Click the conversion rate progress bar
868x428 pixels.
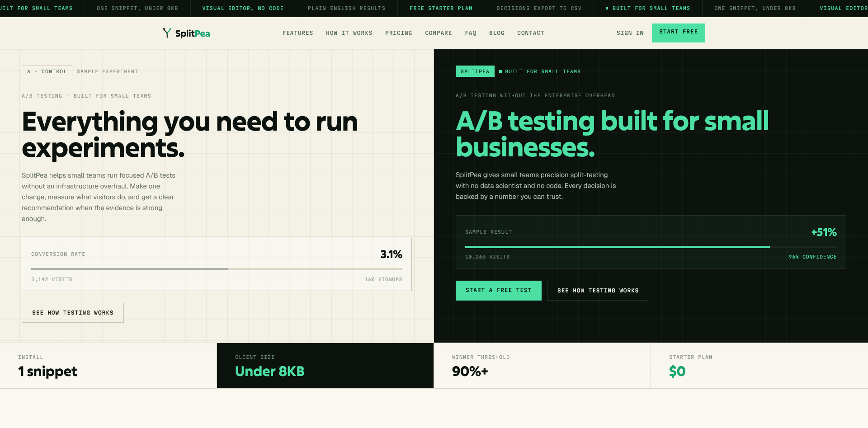217,269
